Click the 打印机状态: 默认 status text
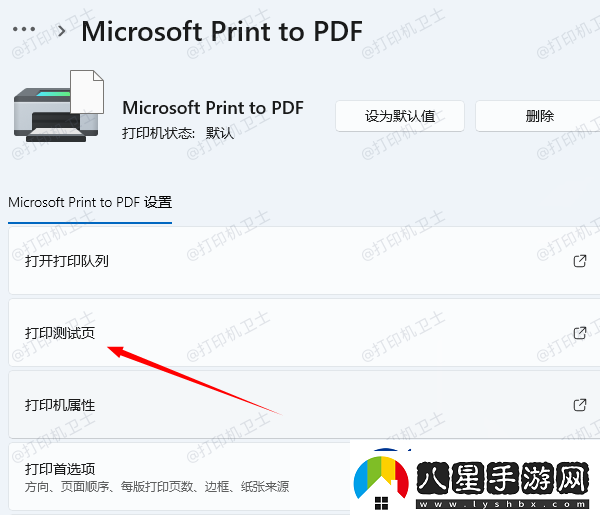Screen dimensions: 600x515 point(178,133)
